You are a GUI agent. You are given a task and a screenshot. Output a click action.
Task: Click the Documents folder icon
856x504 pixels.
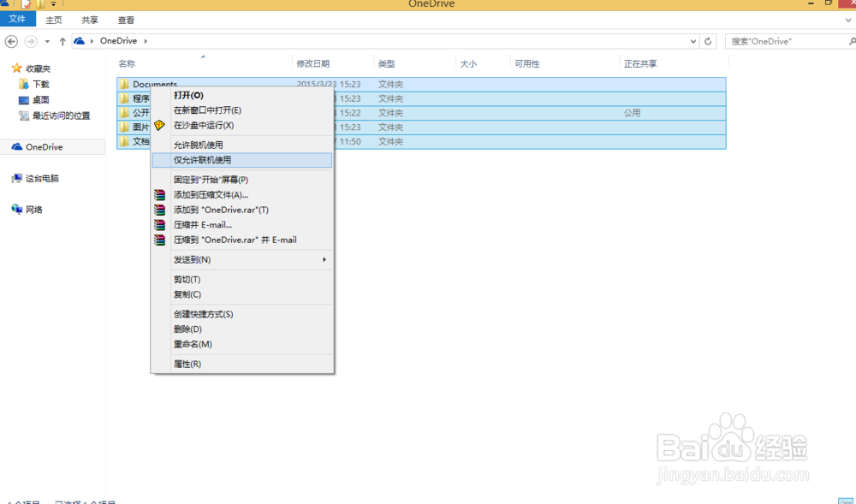(x=124, y=84)
